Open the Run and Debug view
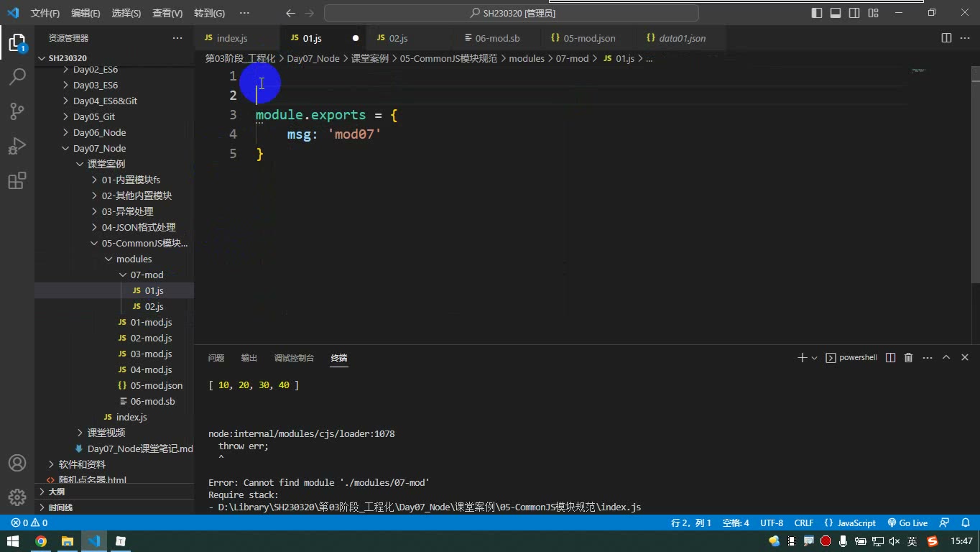The image size is (980, 552). [x=17, y=146]
